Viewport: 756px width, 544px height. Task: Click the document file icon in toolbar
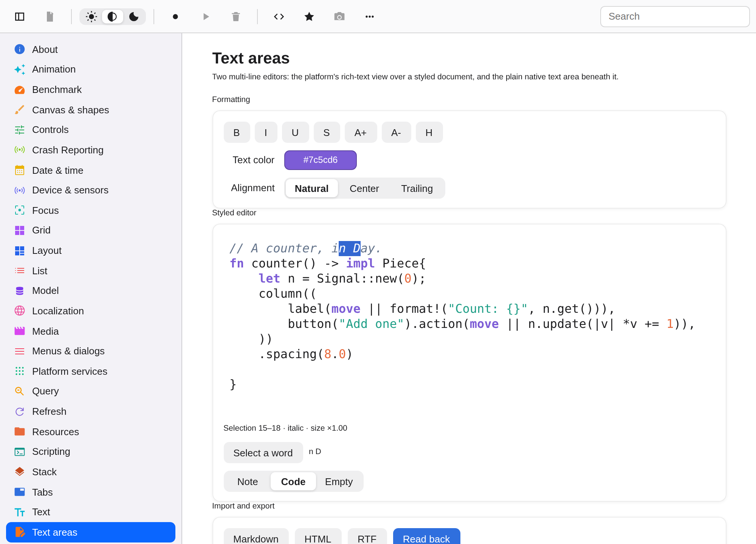pyautogui.click(x=50, y=17)
